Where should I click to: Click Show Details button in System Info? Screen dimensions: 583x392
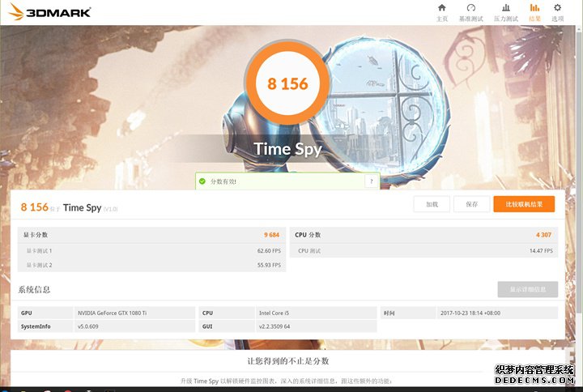pyautogui.click(x=528, y=289)
